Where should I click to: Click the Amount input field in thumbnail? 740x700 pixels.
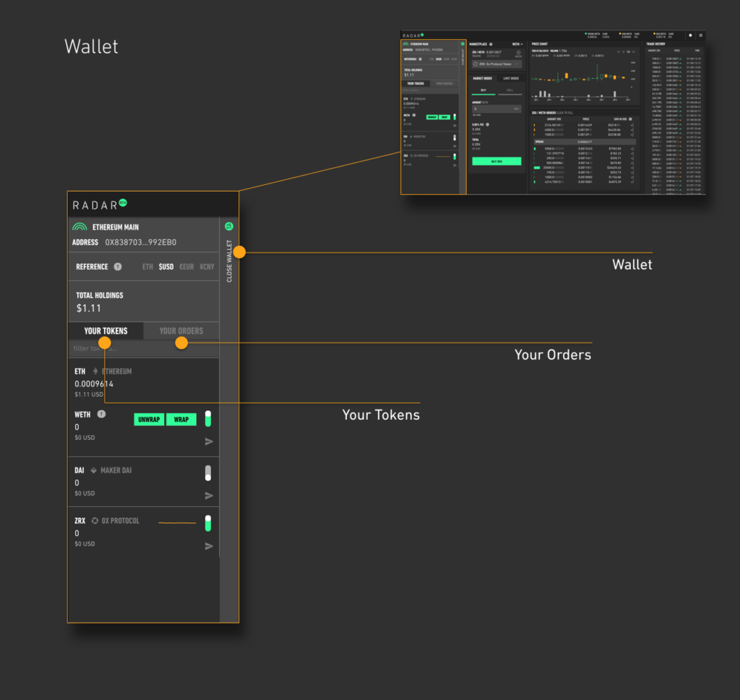(x=496, y=109)
